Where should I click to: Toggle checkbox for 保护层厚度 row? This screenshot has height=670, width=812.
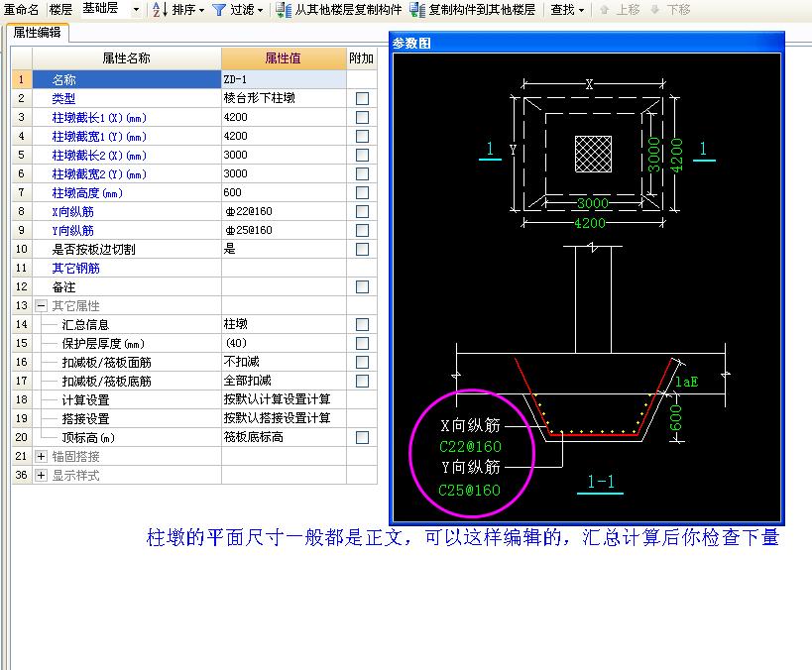click(x=362, y=343)
